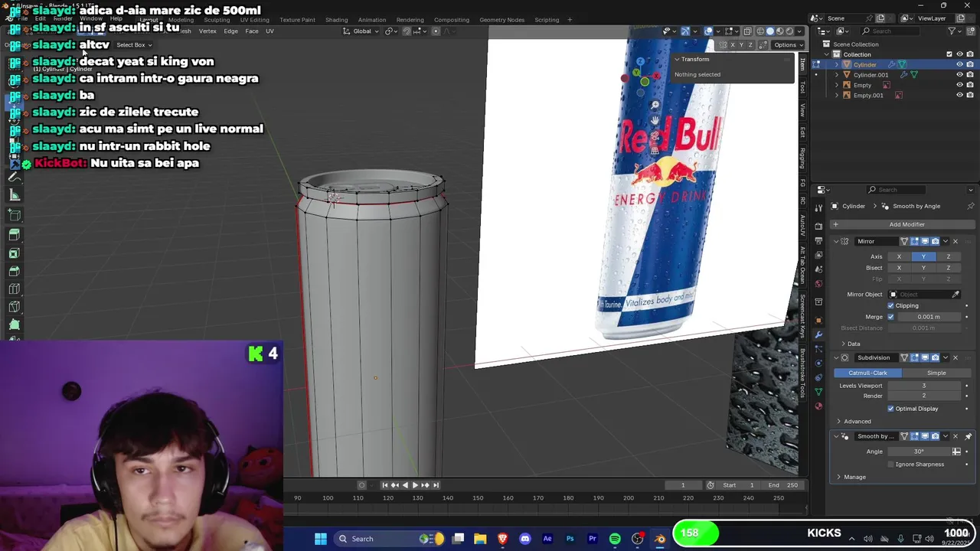This screenshot has height=551, width=980.
Task: Open Discord from the Windows taskbar
Action: tap(525, 539)
